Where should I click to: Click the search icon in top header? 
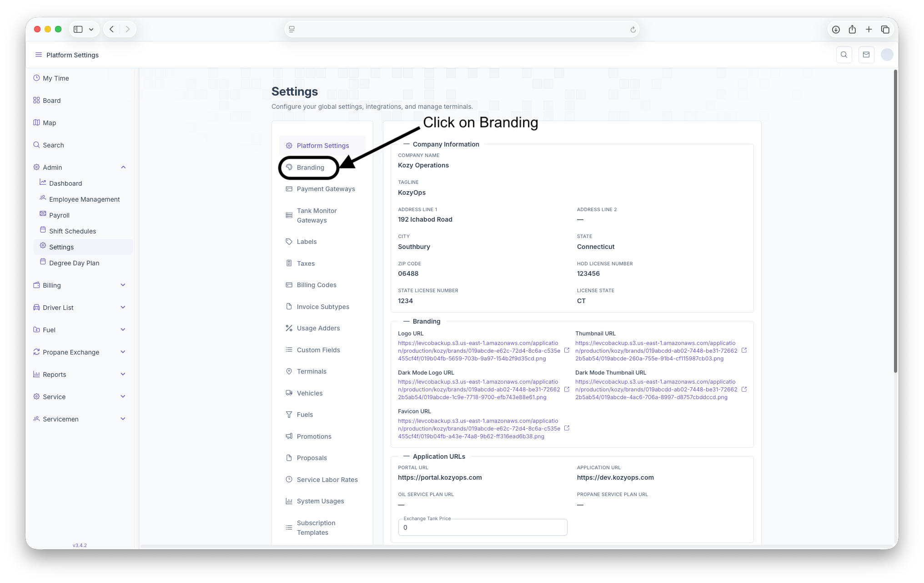pos(844,55)
